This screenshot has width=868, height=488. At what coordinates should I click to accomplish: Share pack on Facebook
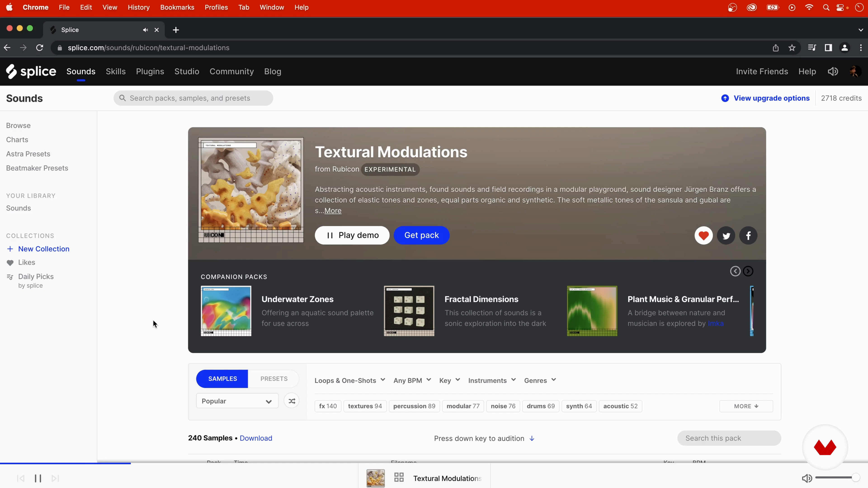748,235
